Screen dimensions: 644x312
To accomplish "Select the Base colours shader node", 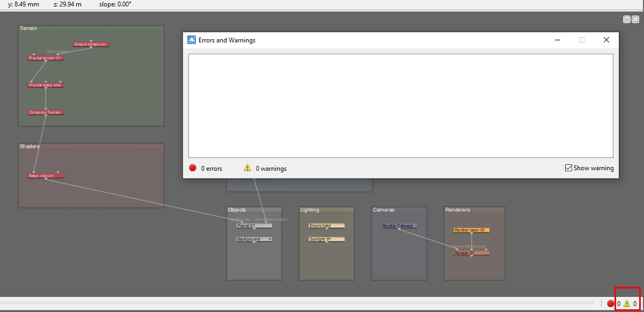I will click(x=46, y=176).
